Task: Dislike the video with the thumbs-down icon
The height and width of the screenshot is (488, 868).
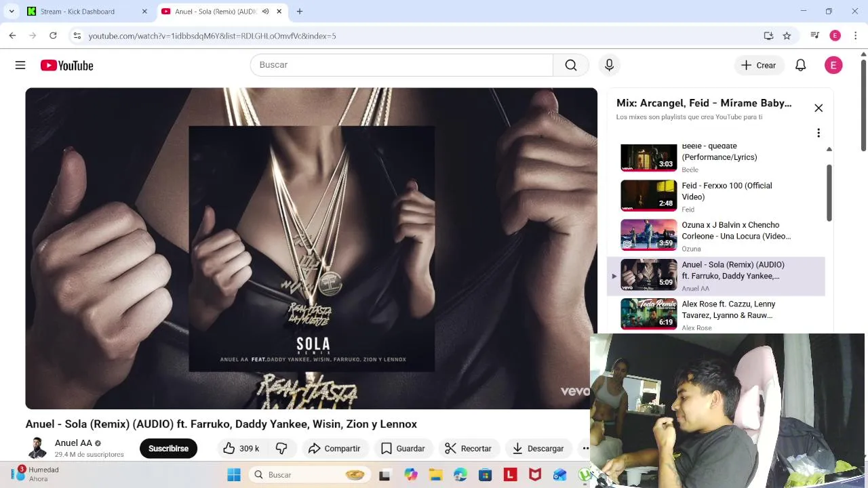Action: click(281, 449)
